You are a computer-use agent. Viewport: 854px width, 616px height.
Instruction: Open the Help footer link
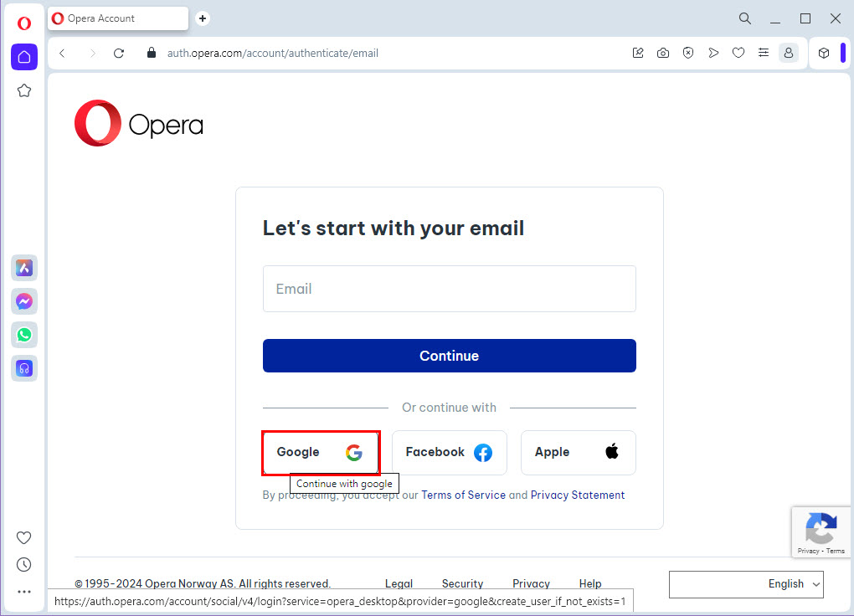point(590,583)
